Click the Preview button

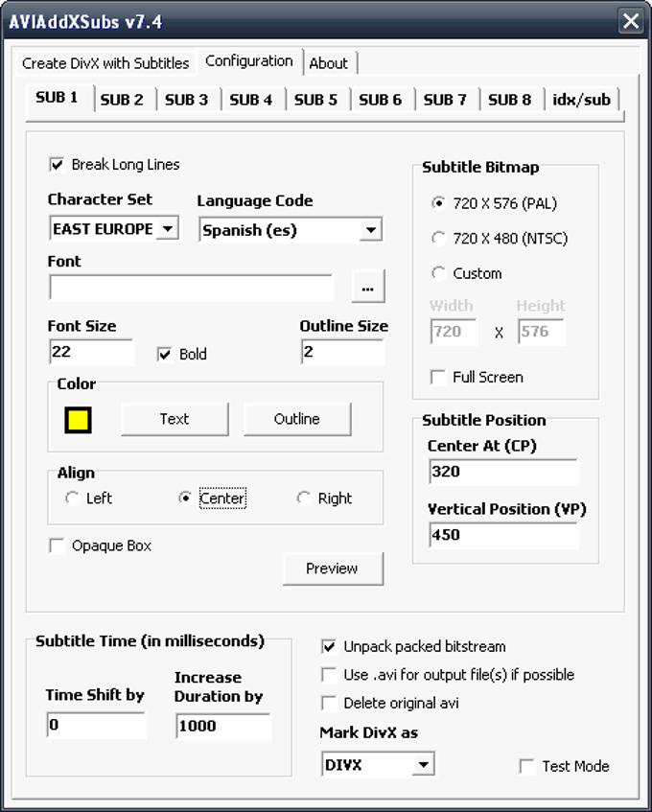coord(333,568)
